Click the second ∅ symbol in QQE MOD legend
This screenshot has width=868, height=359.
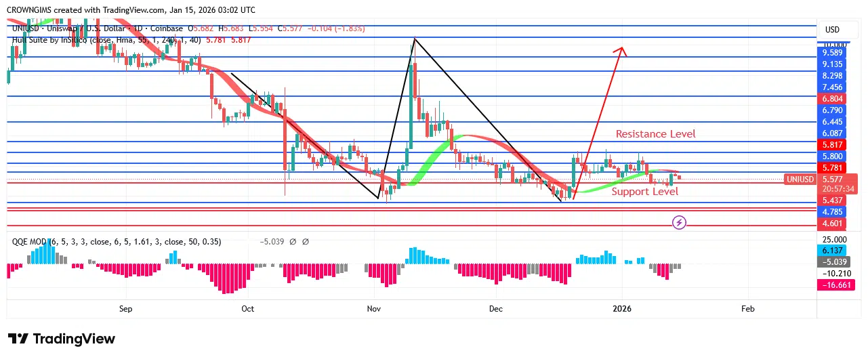click(x=306, y=242)
